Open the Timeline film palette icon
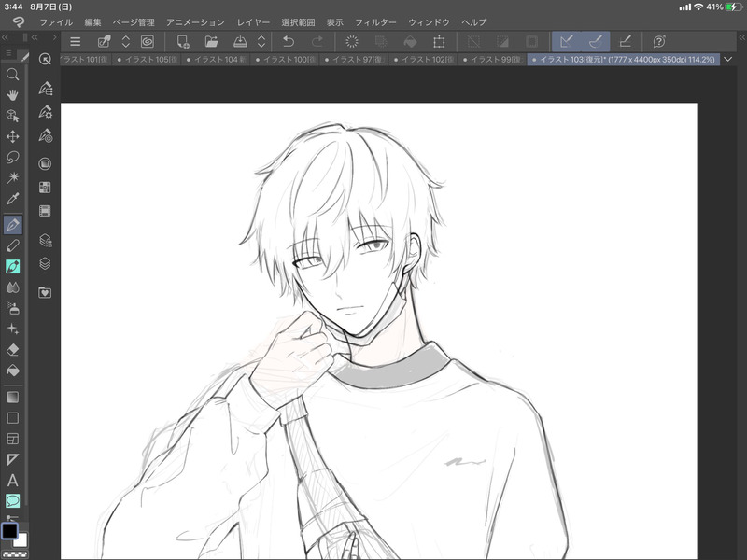 [45, 211]
